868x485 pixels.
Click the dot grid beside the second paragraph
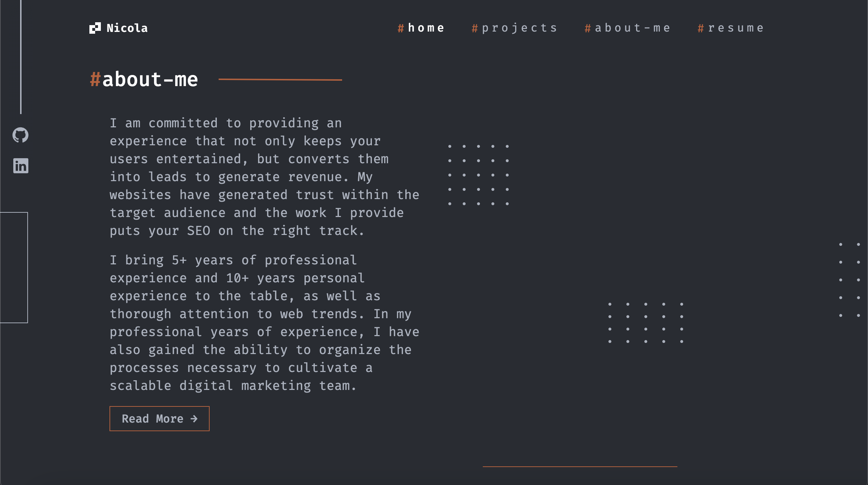[x=646, y=323]
